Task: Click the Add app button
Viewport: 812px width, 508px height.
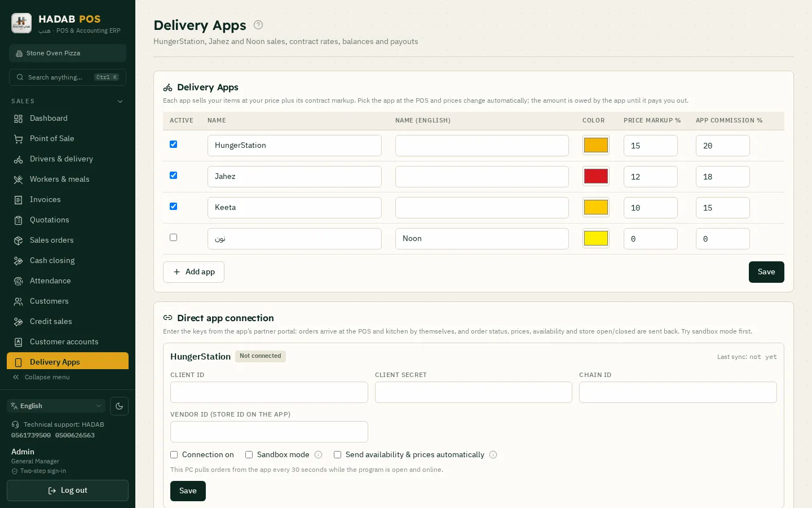Action: [x=193, y=272]
